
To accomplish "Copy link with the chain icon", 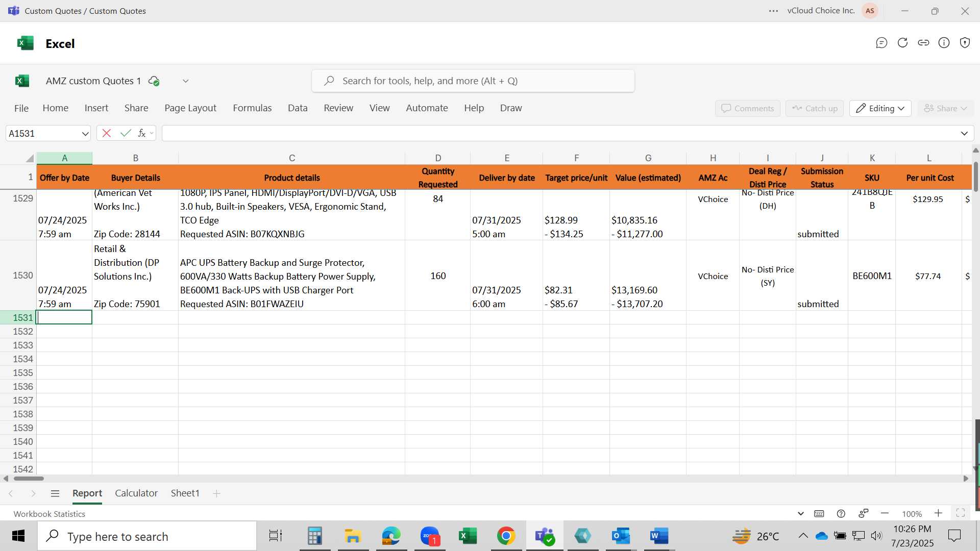I will click(923, 43).
